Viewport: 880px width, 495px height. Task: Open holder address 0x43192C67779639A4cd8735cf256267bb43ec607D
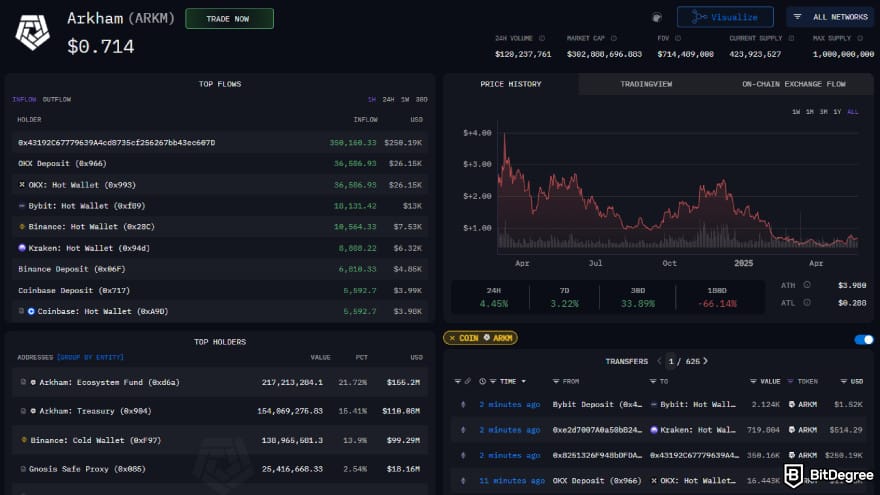[x=116, y=143]
